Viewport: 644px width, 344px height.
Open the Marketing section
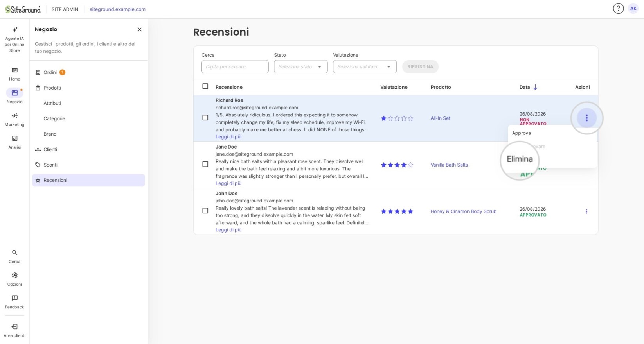click(14, 119)
